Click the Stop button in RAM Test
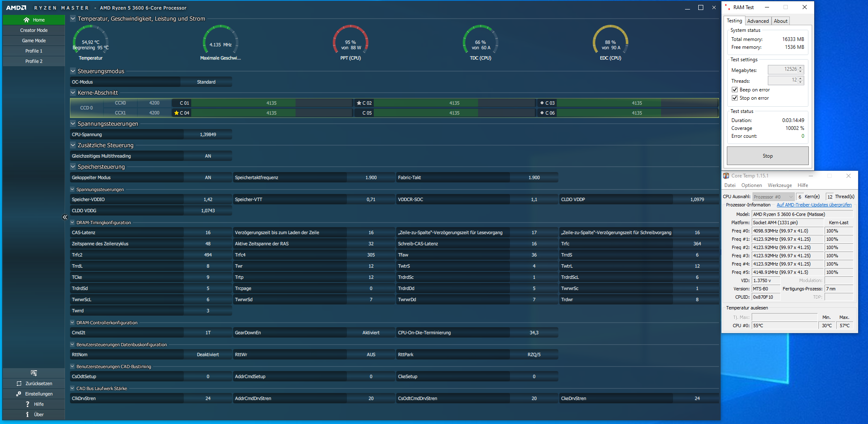The width and height of the screenshot is (868, 424). 767,156
